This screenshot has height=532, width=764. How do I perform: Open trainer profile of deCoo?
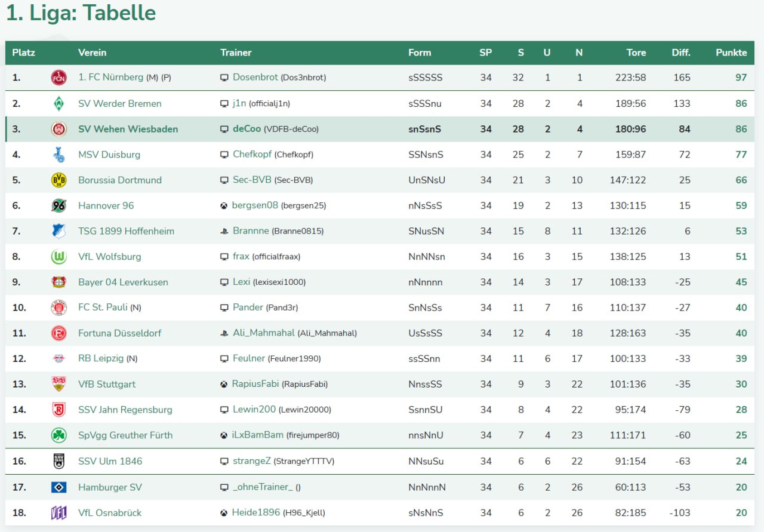pos(247,129)
